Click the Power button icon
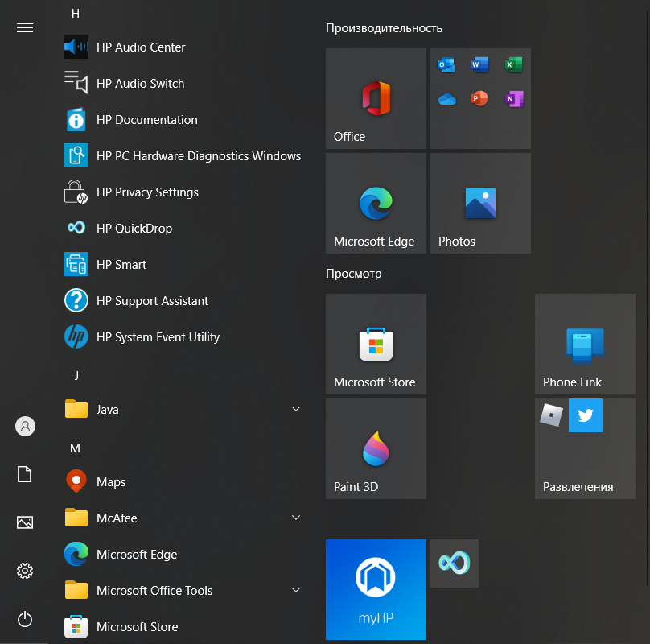The height and width of the screenshot is (644, 650). 25,619
